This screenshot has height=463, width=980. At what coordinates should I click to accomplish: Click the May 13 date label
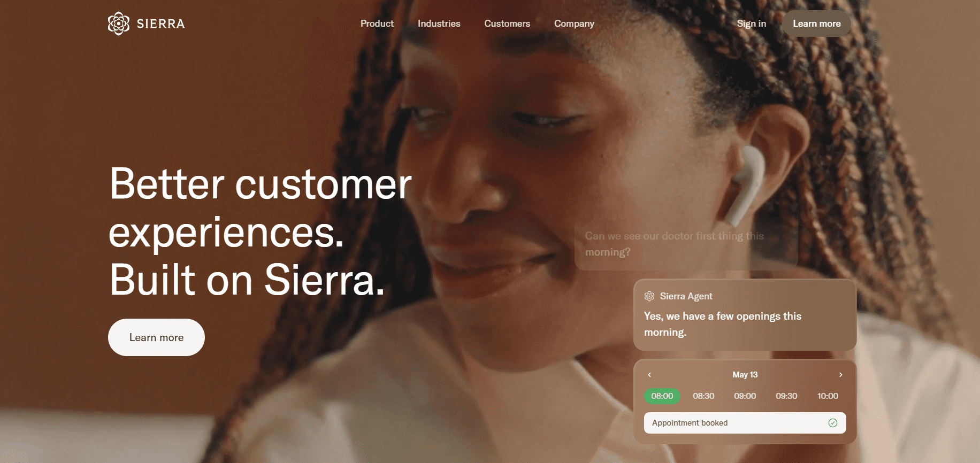point(745,375)
